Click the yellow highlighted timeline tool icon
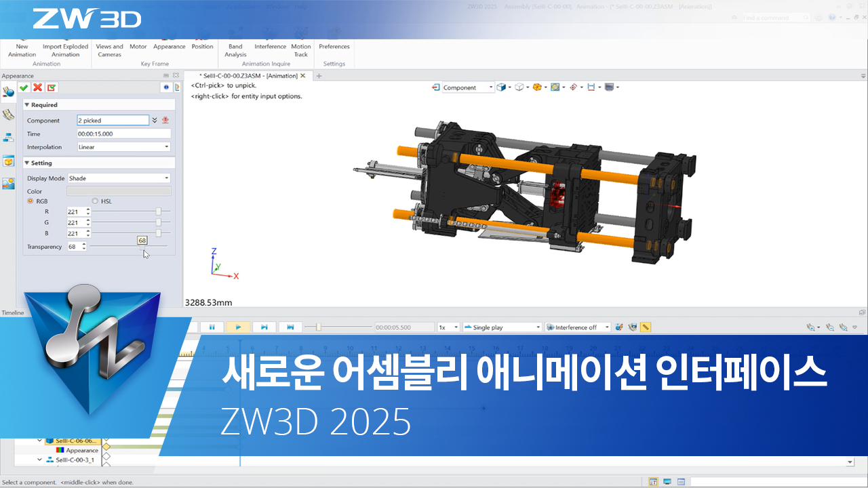The image size is (868, 488). coord(646,327)
